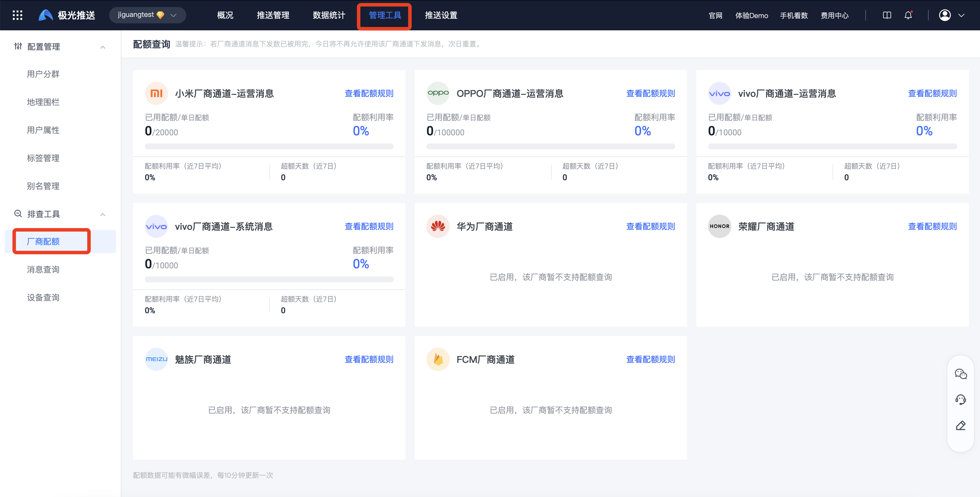
Task: Collapse the 排查工具 sidebar section
Action: pyautogui.click(x=102, y=214)
